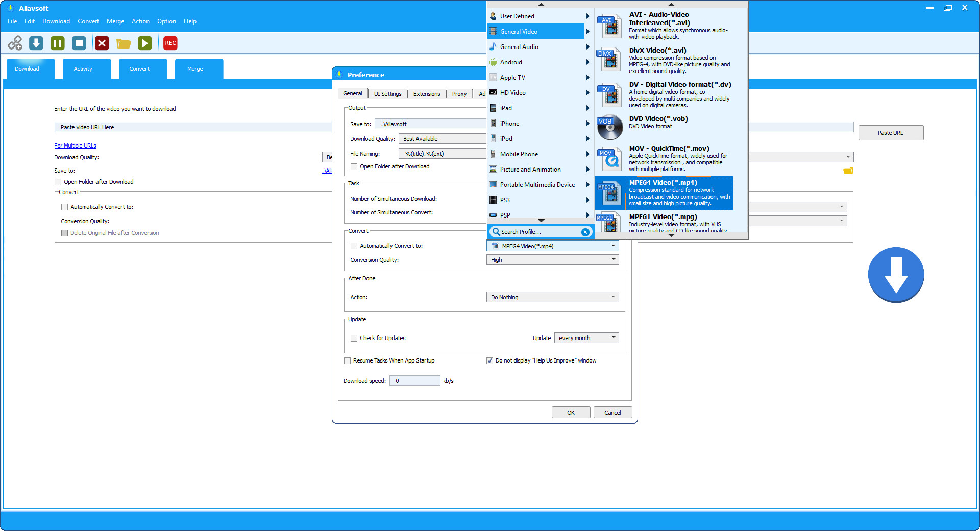
Task: Click the red X delete toolbar icon
Action: (102, 43)
